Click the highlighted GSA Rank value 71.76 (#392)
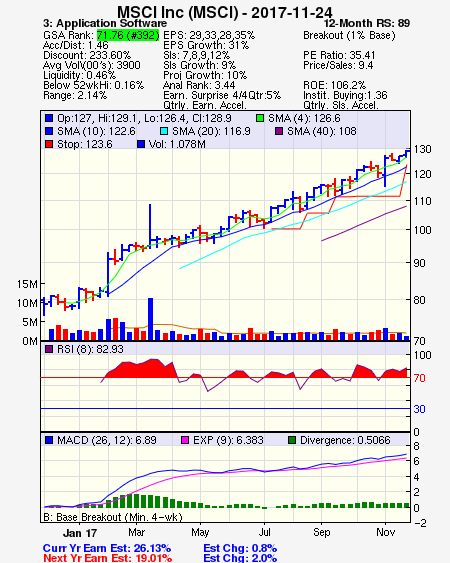This screenshot has width=450, height=563. [128, 35]
